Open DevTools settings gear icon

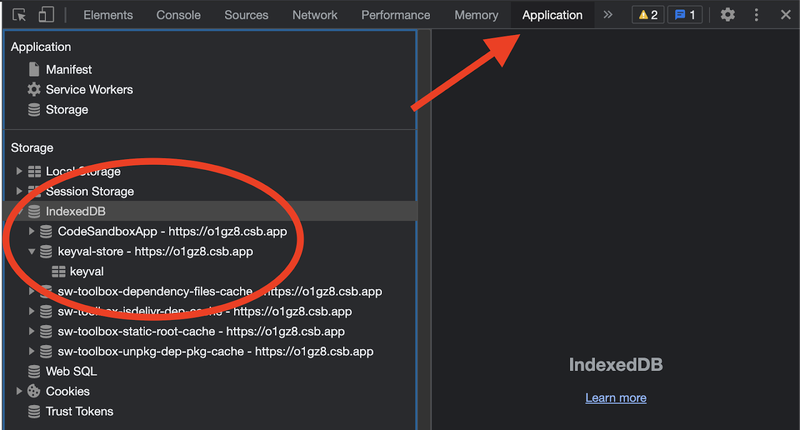pyautogui.click(x=728, y=15)
